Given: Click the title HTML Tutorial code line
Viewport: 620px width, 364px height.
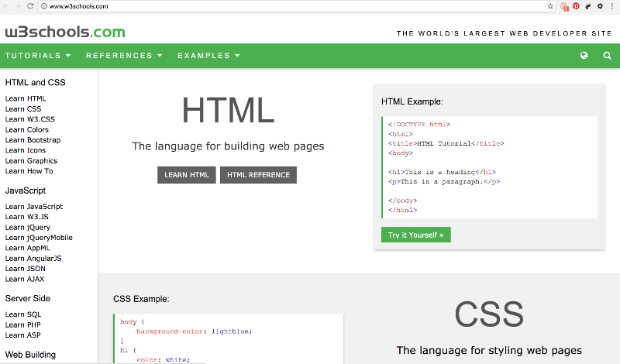Looking at the screenshot, I should pos(446,143).
